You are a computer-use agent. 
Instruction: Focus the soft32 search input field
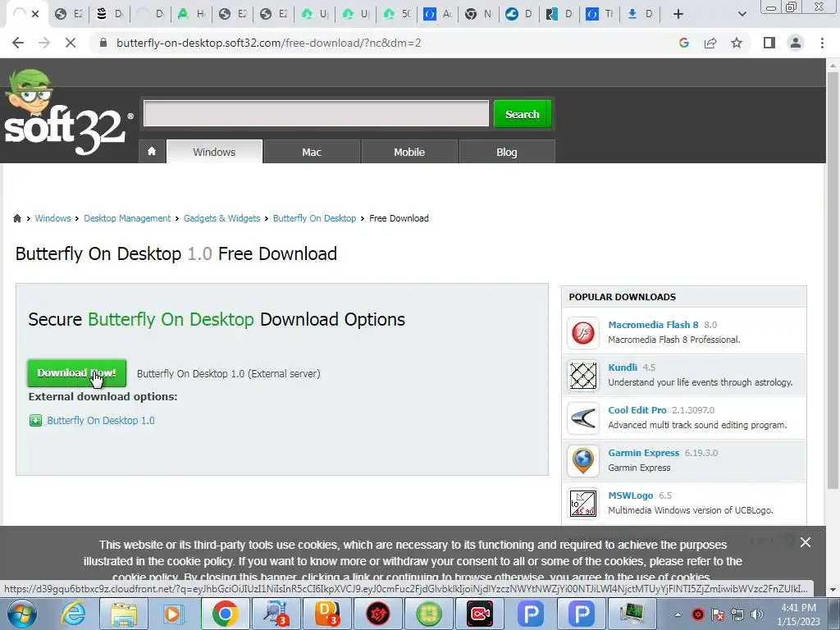click(316, 113)
